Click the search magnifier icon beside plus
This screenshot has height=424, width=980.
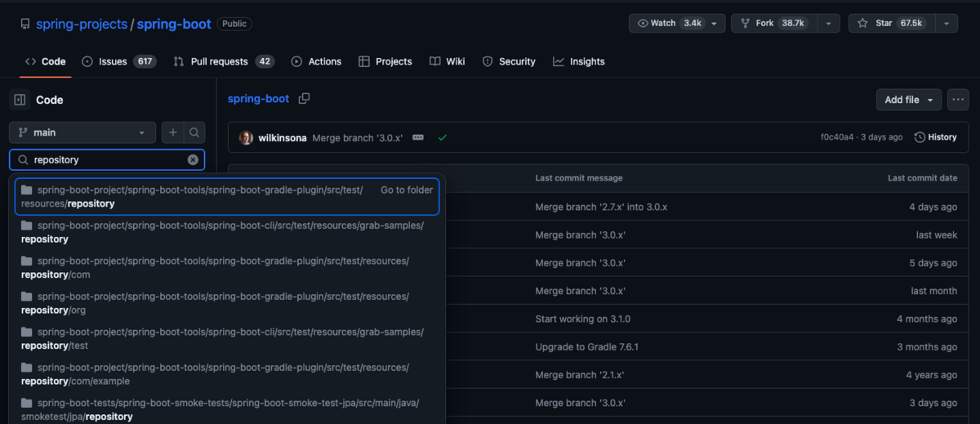194,132
